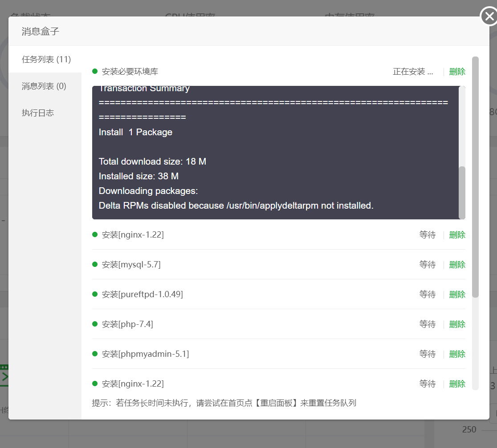Click the install log scrollbar thumb
Viewport: 497px width, 448px height.
coord(462,192)
